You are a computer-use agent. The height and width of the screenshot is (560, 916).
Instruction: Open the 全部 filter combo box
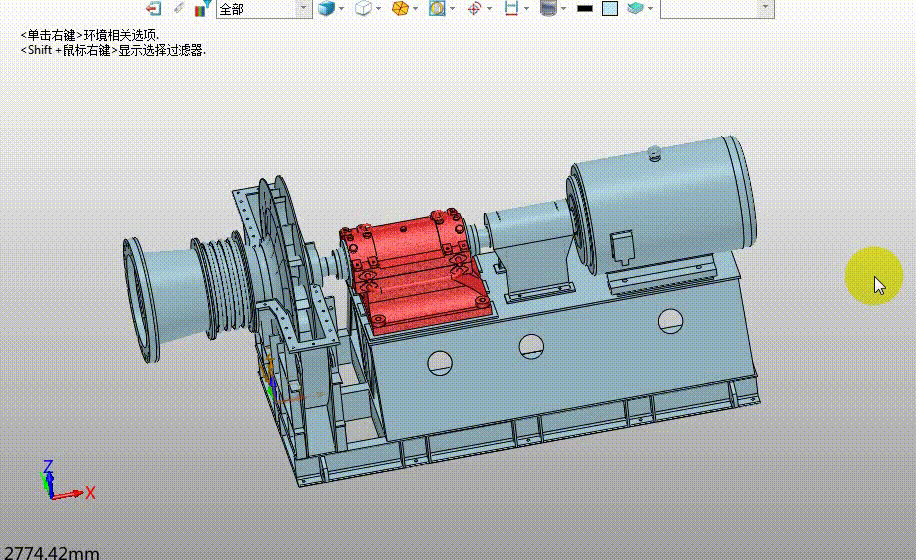[x=264, y=9]
